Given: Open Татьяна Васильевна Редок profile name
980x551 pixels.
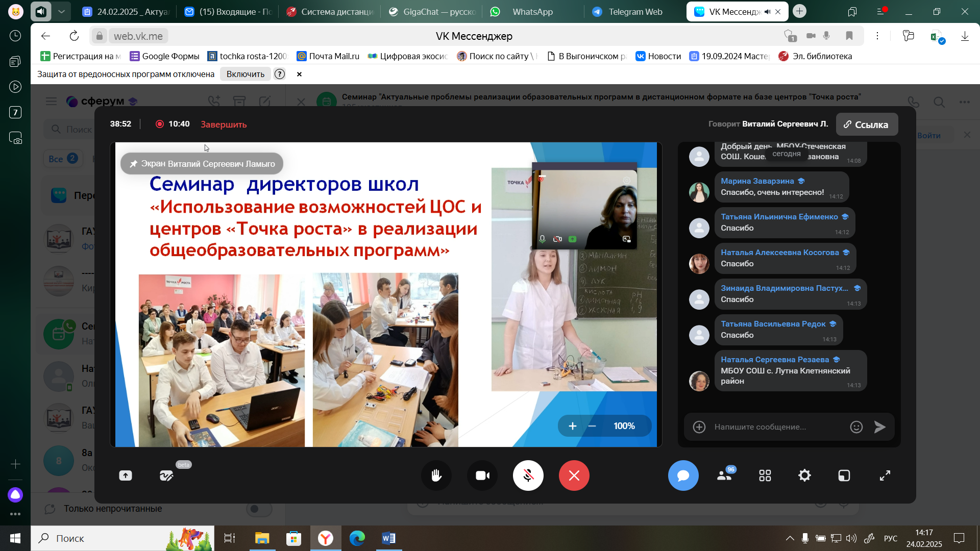Looking at the screenshot, I should (773, 324).
